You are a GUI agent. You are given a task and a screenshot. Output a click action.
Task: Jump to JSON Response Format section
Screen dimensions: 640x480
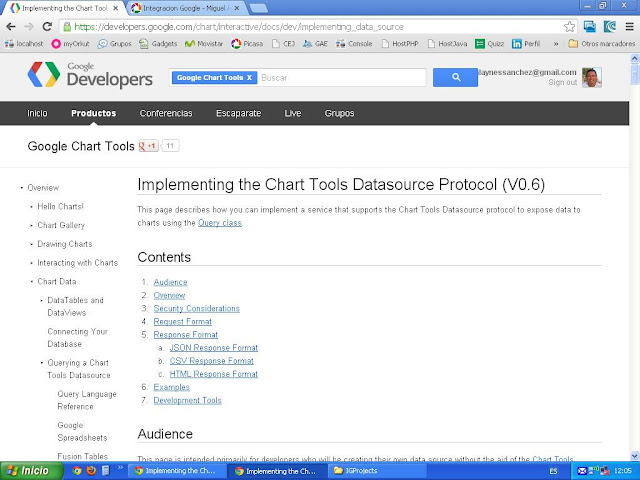pos(213,348)
